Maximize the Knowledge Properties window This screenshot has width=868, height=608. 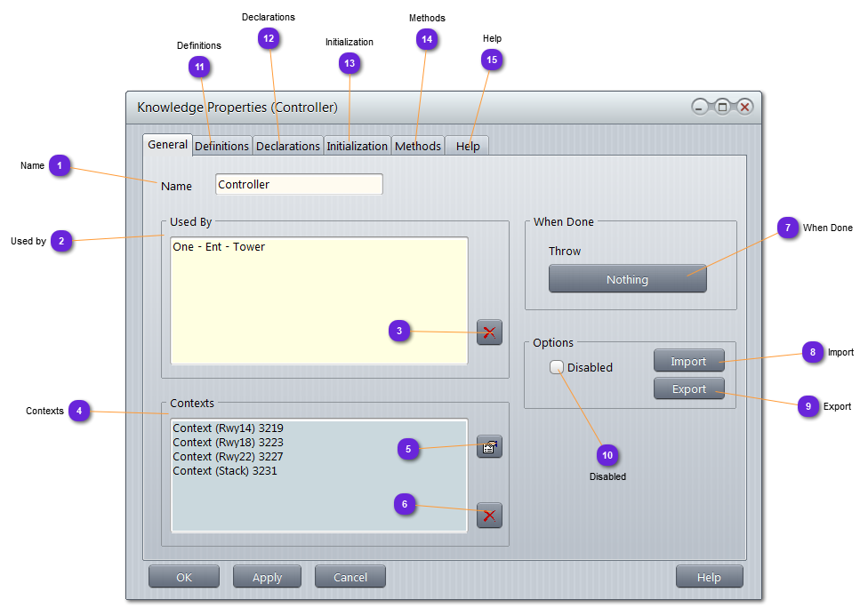(x=722, y=107)
